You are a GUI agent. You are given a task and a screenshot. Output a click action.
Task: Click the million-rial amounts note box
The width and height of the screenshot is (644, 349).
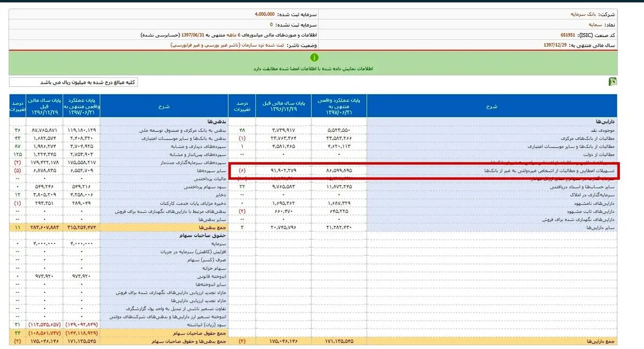pos(74,82)
